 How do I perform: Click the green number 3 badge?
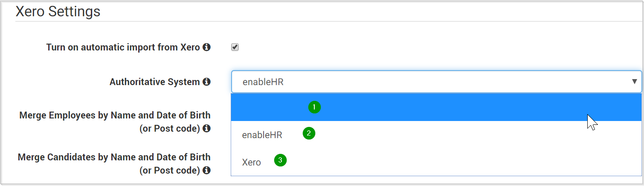click(280, 161)
